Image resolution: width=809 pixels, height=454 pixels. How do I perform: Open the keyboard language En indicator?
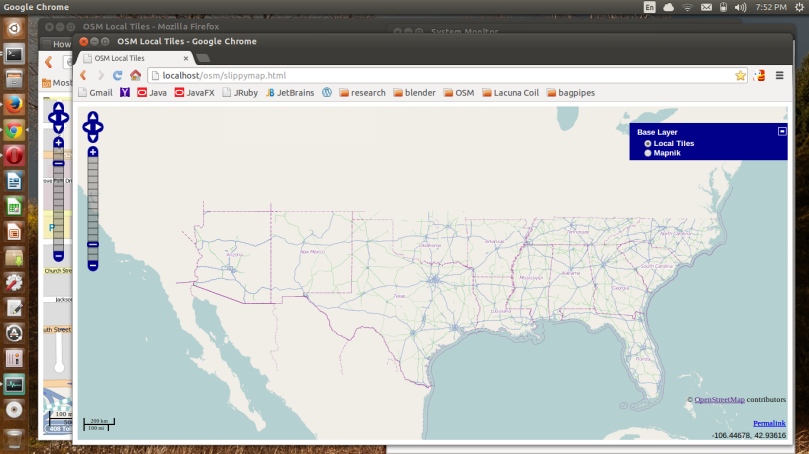(650, 7)
